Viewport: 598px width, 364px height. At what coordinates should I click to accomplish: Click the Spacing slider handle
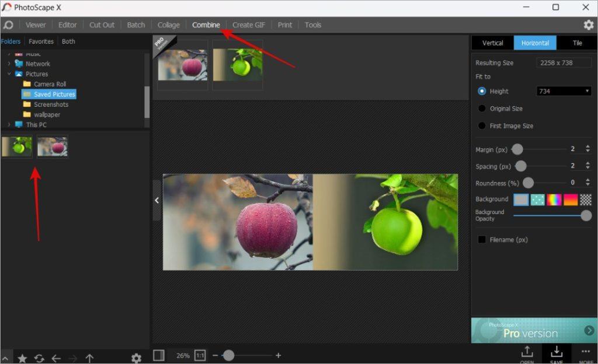point(521,166)
